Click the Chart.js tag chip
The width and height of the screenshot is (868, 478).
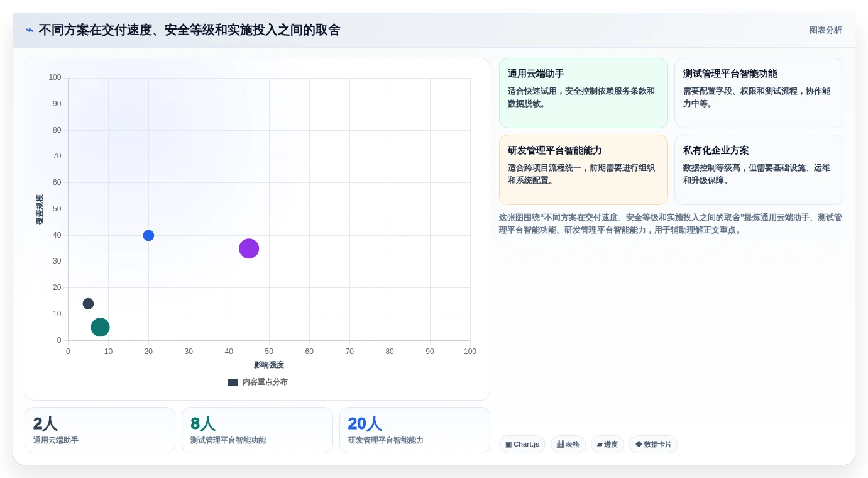[522, 445]
